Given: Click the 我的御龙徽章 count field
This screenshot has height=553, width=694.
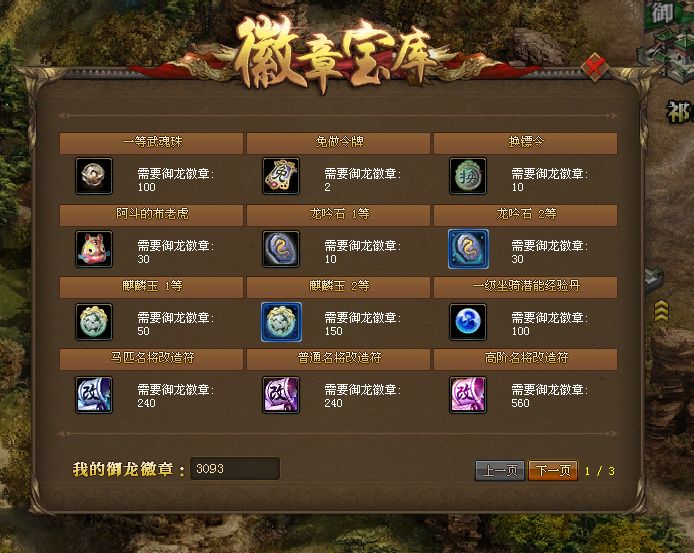Looking at the screenshot, I should click(x=235, y=468).
